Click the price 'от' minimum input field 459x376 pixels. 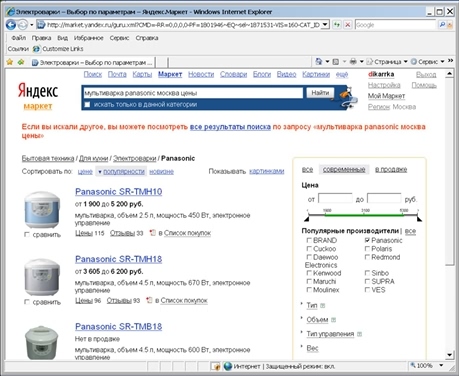click(x=335, y=198)
